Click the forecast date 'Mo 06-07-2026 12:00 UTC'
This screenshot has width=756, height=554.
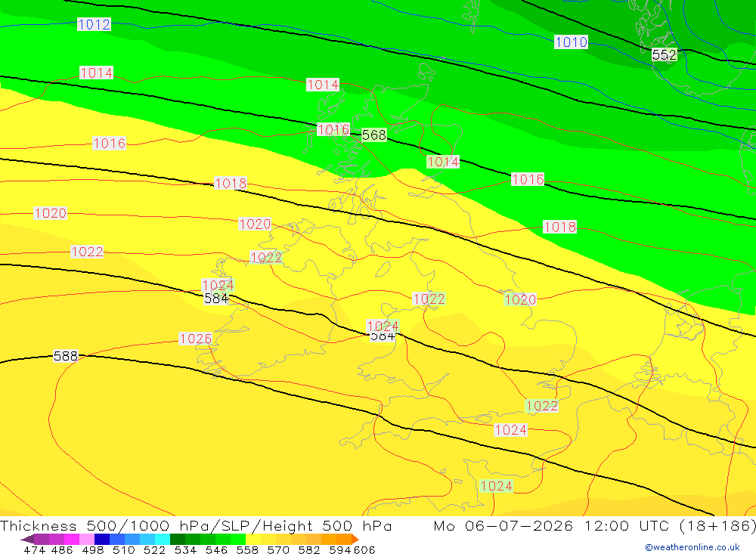(x=553, y=525)
